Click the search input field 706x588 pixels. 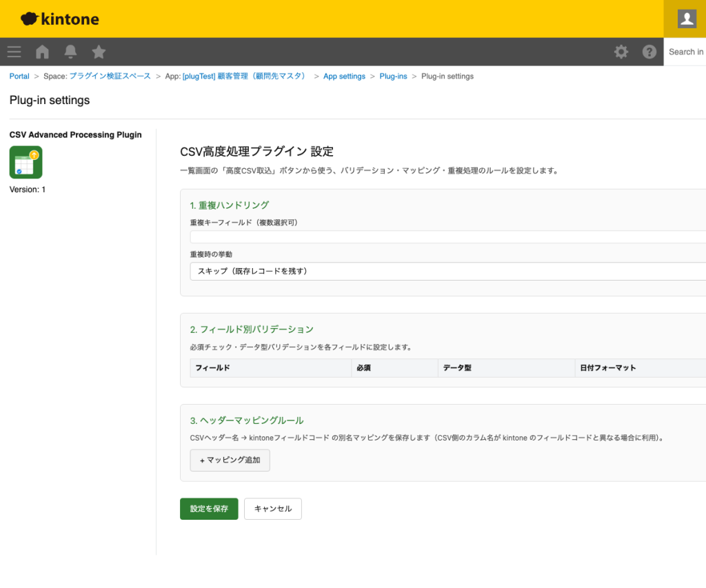coord(687,52)
